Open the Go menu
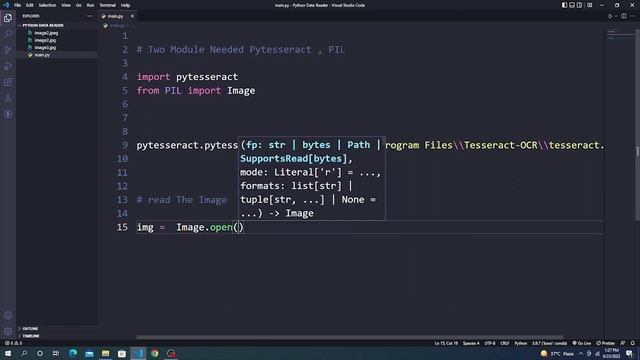Viewport: 640px width, 360px height. pos(78,5)
